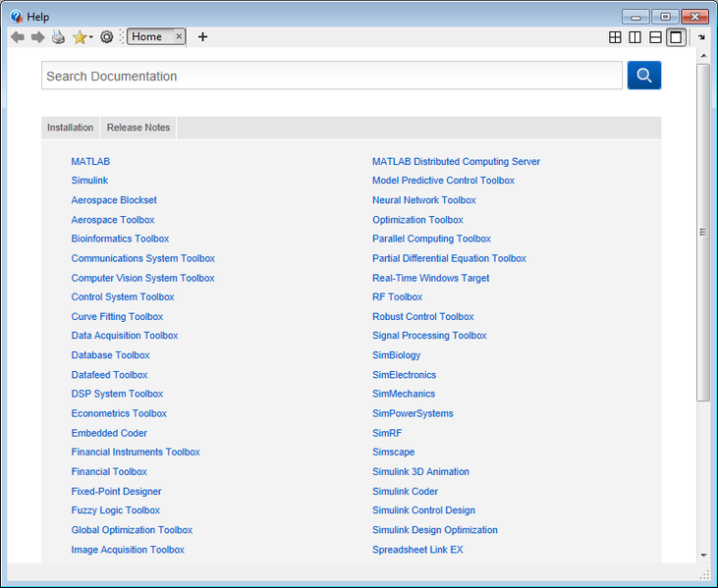Open SimBiology link
The width and height of the screenshot is (718, 588).
397,355
